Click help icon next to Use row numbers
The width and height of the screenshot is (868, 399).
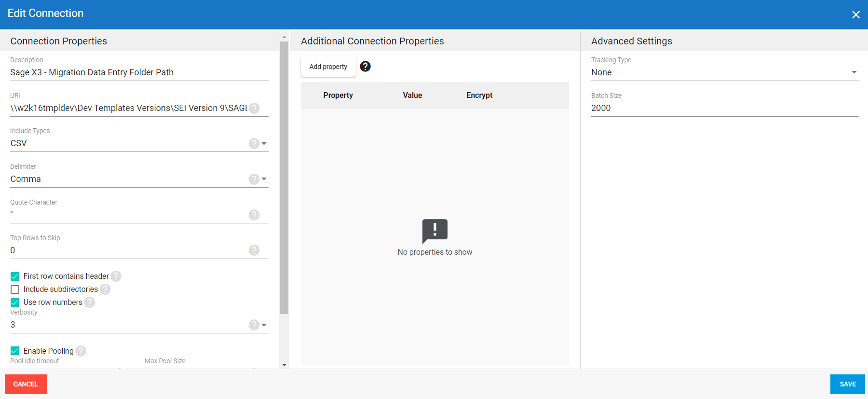[x=90, y=302]
